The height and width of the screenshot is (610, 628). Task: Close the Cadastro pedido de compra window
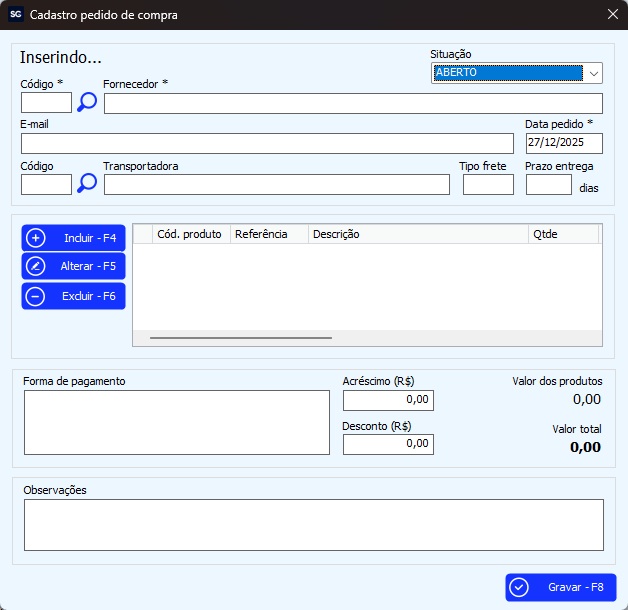[x=612, y=14]
